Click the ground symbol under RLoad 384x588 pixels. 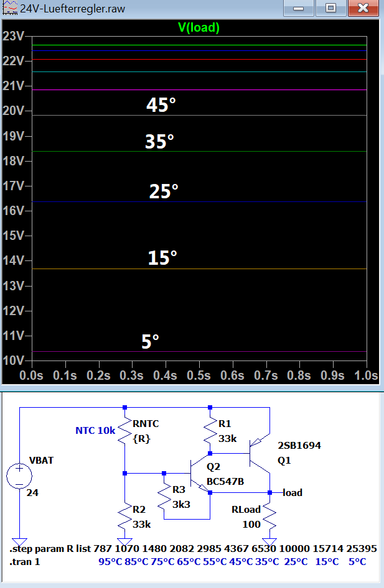pos(269,543)
